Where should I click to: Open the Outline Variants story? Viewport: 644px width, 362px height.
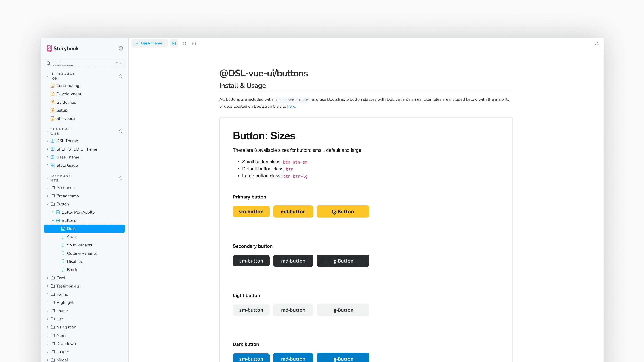[82, 253]
